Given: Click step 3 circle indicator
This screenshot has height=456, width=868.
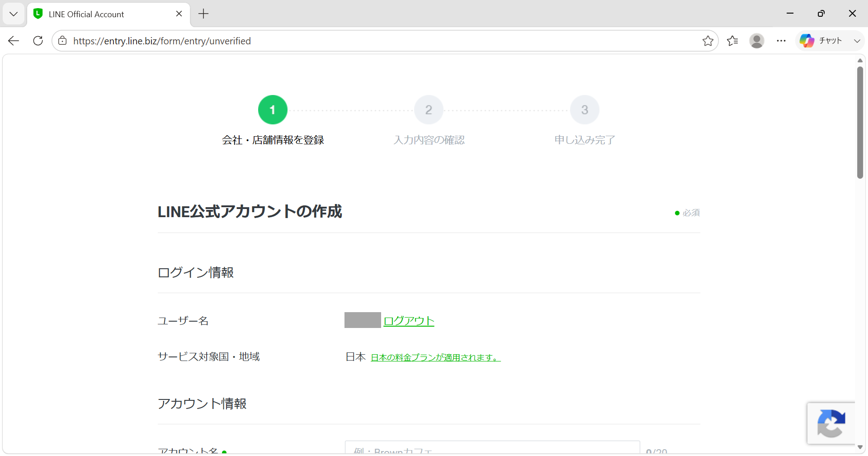Looking at the screenshot, I should pos(585,109).
